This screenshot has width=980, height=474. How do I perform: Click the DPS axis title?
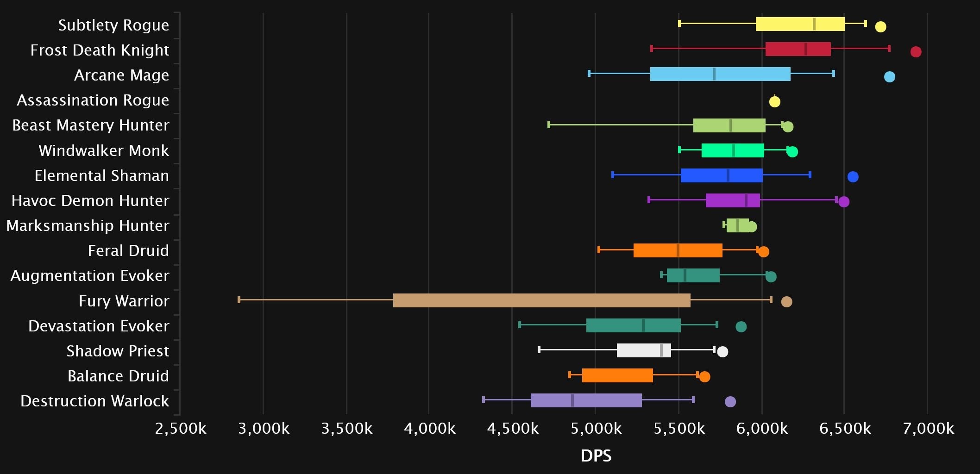596,456
